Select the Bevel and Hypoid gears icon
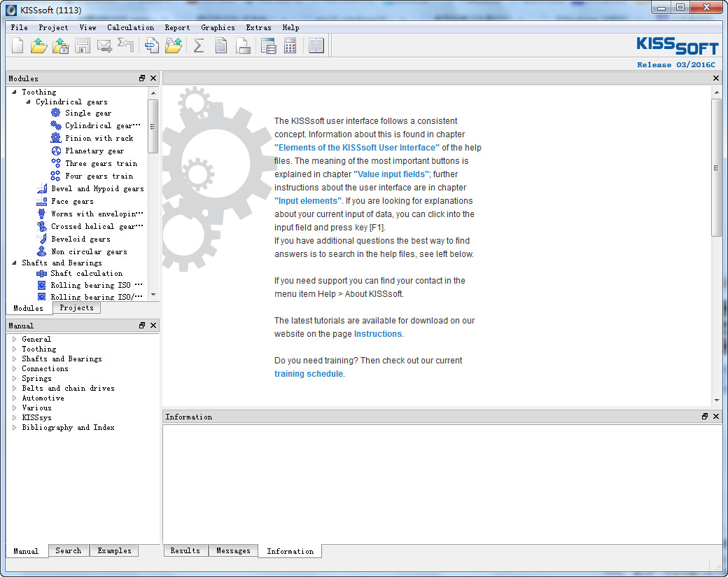Screen dimensions: 728x577 [x=42, y=188]
